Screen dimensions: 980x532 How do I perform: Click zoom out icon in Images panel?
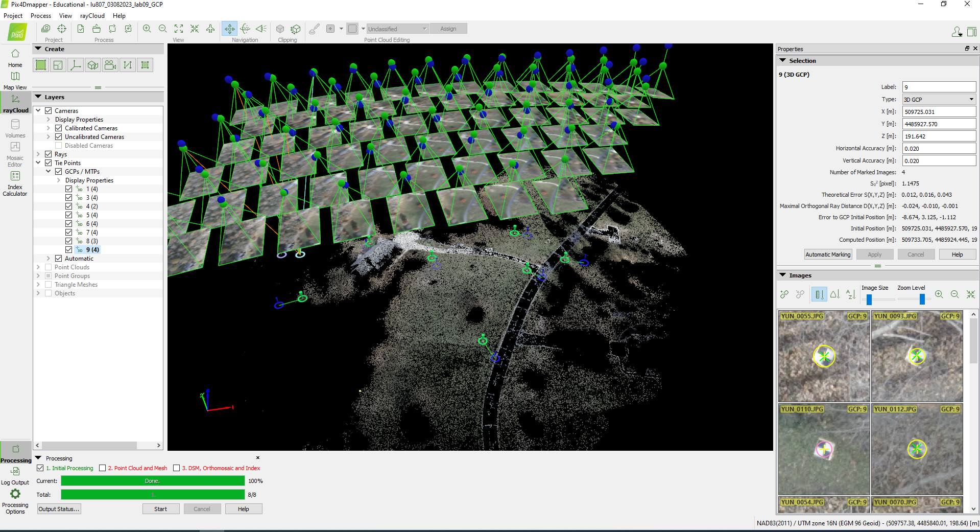point(955,294)
